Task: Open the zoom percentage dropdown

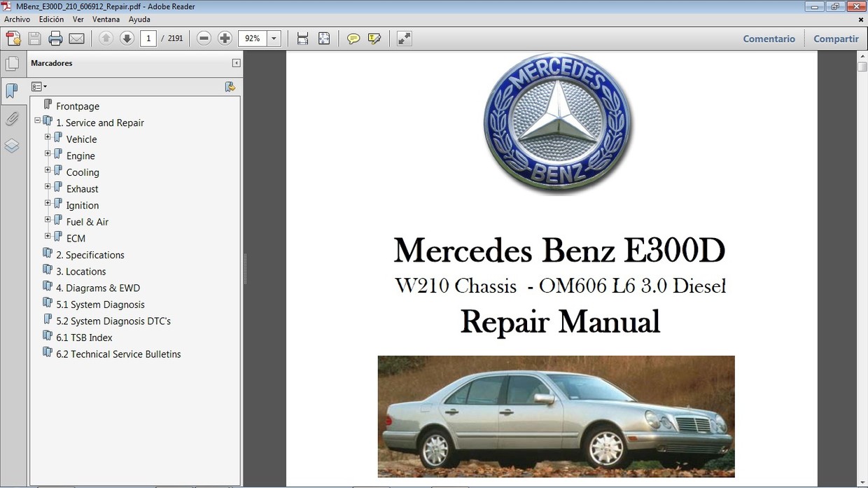Action: pyautogui.click(x=274, y=38)
